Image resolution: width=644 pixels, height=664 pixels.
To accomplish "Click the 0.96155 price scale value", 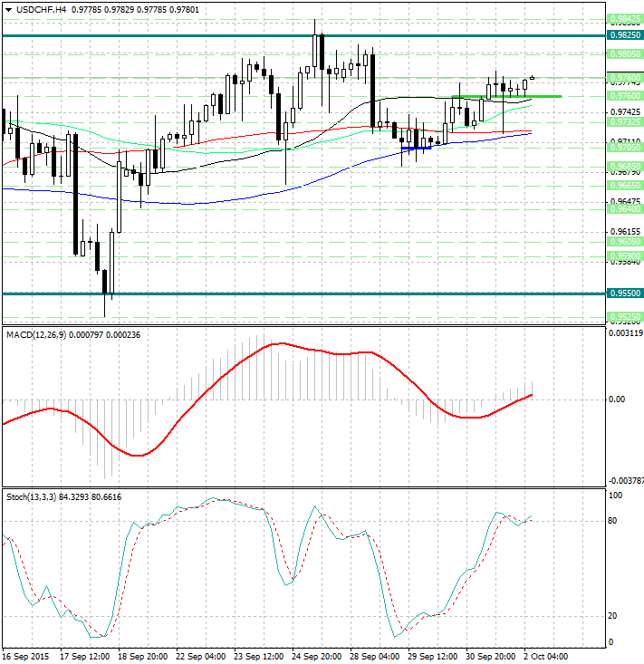I will (x=625, y=232).
